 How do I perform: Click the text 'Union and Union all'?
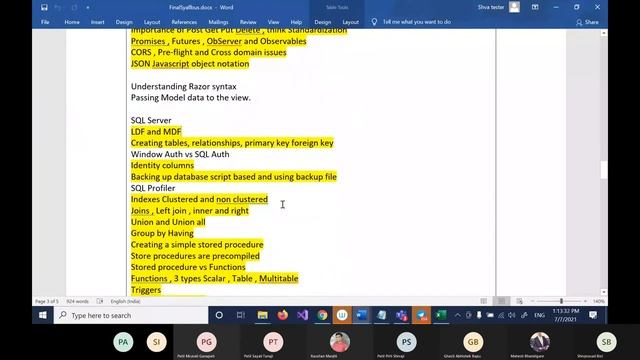[168, 222]
